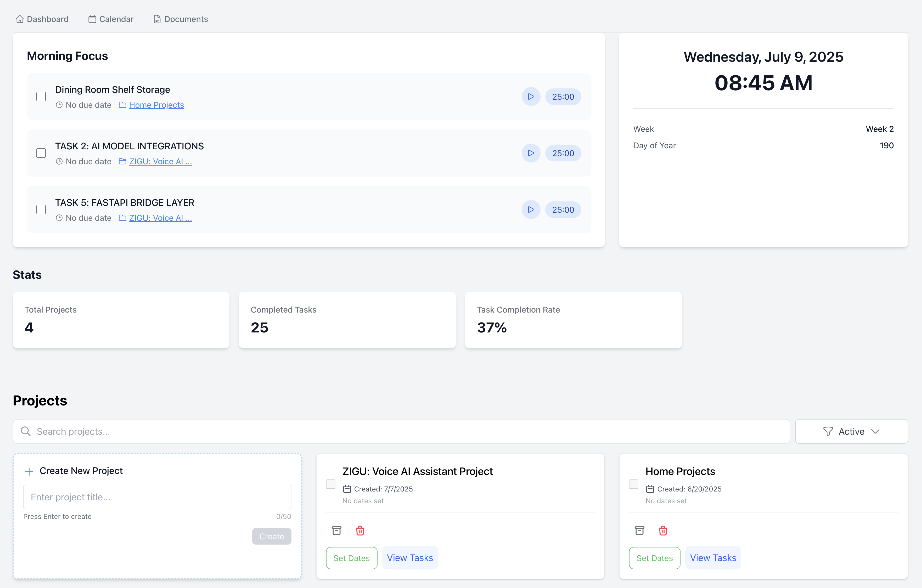
Task: Click the Total Projects stat card
Action: [121, 320]
